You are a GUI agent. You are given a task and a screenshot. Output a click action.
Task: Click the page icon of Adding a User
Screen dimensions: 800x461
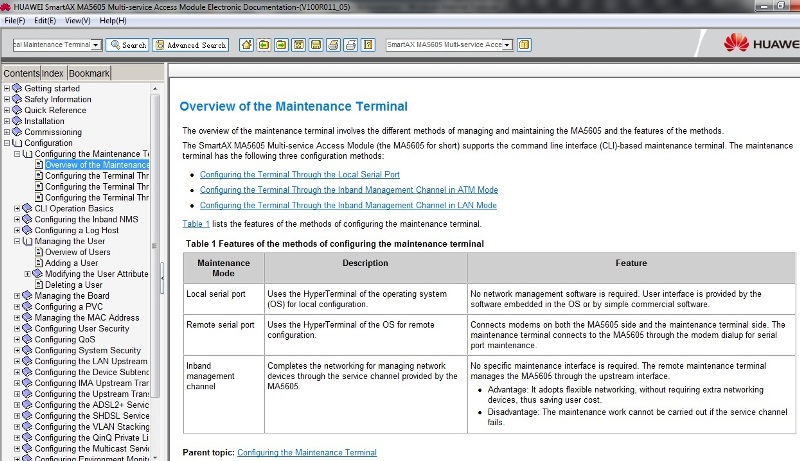tap(39, 263)
